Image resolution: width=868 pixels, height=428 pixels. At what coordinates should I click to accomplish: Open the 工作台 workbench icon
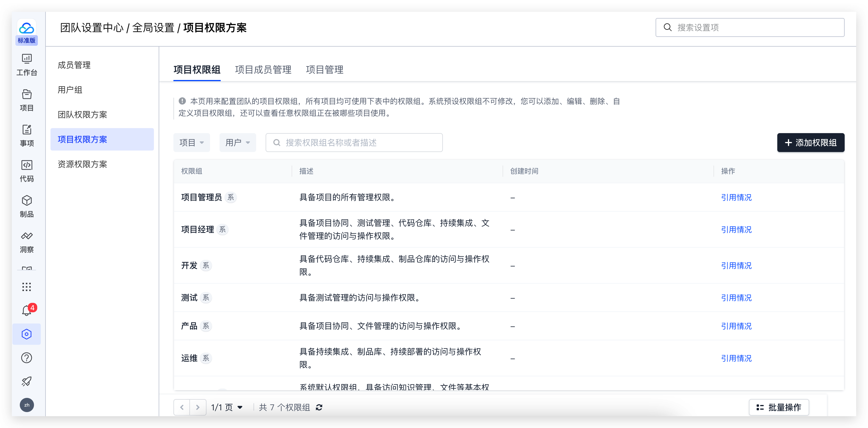[x=27, y=65]
